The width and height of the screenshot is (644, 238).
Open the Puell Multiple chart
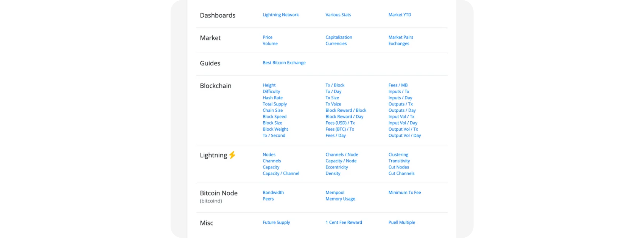pyautogui.click(x=401, y=223)
